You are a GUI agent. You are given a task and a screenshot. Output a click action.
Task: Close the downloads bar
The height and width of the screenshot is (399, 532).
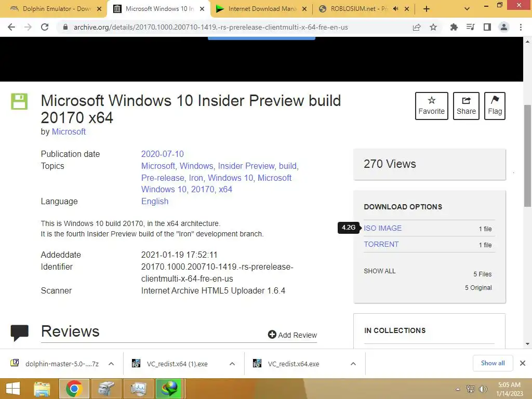tap(523, 363)
